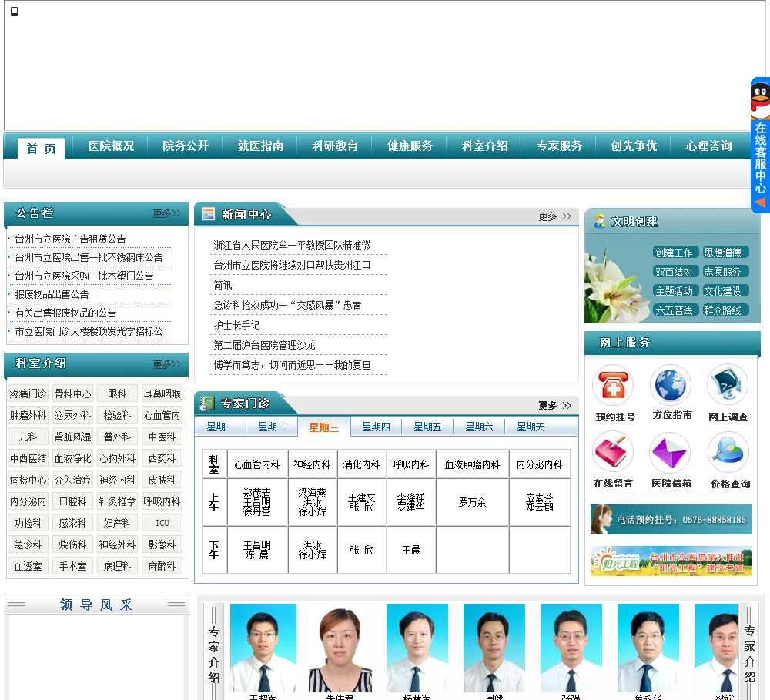Click left 专家介绍 scroll strip
770x700 pixels.
(213, 651)
